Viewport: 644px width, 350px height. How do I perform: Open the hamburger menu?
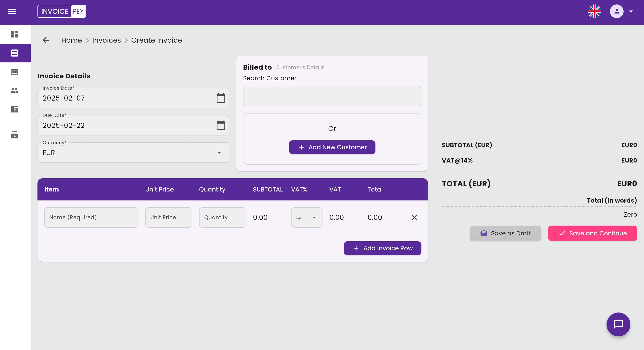pyautogui.click(x=12, y=11)
